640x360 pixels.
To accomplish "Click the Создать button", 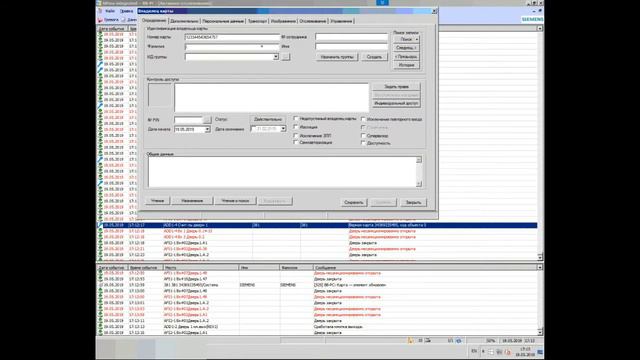I will pyautogui.click(x=374, y=57).
